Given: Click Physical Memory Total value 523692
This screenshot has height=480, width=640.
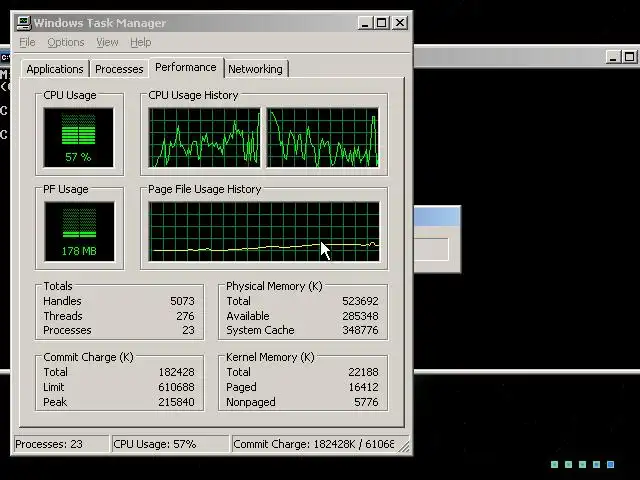Looking at the screenshot, I should click(x=360, y=301).
